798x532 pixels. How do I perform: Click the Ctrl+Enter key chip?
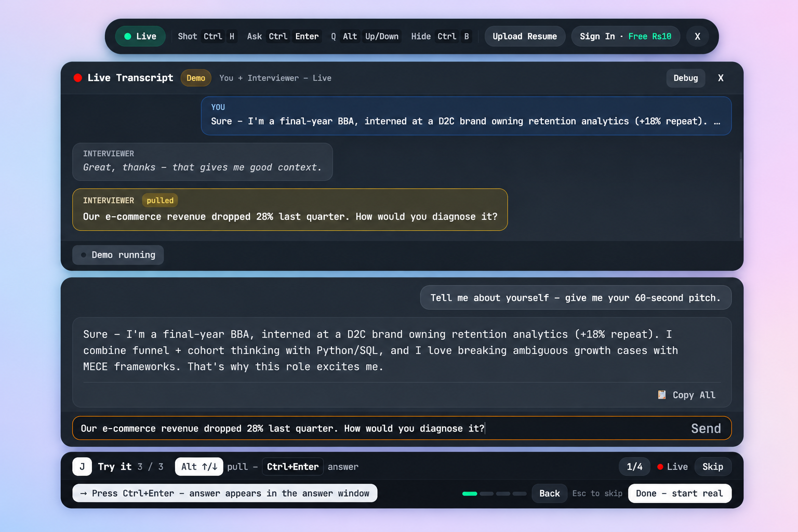292,467
